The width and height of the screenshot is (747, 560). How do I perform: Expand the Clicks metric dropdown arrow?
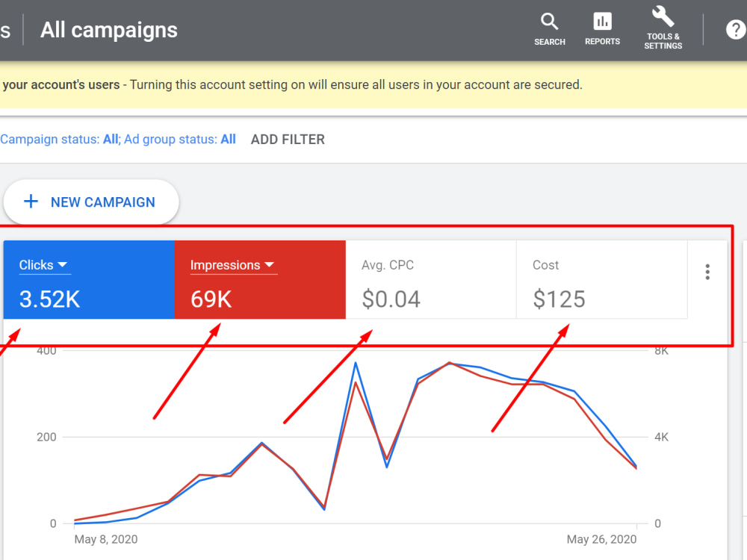(63, 264)
